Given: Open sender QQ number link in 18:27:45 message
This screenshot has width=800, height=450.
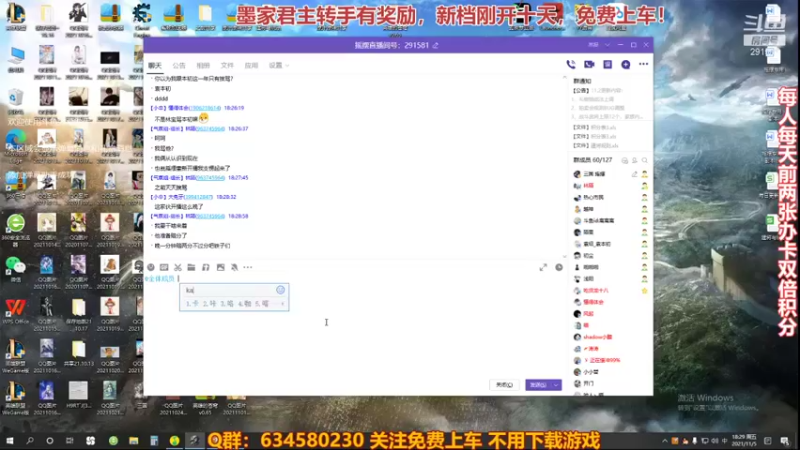Looking at the screenshot, I should click(210, 178).
